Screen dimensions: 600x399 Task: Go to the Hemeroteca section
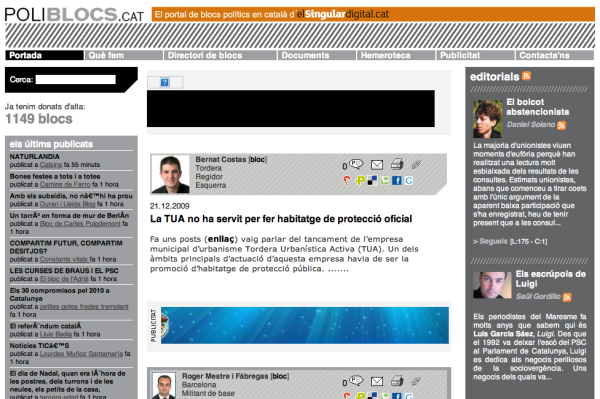pyautogui.click(x=396, y=55)
